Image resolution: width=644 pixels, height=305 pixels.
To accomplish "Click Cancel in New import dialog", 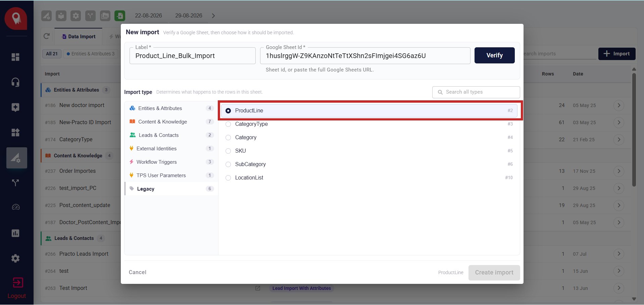I will click(138, 272).
